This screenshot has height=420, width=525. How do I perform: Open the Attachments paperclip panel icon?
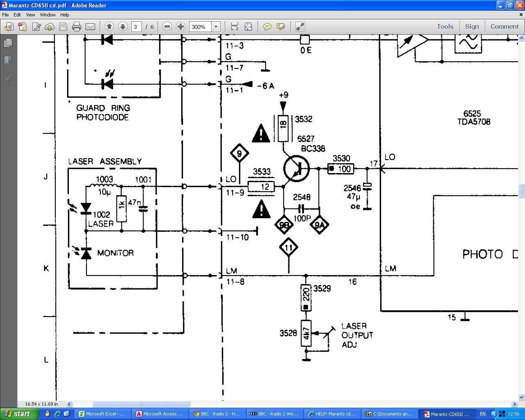(8, 78)
